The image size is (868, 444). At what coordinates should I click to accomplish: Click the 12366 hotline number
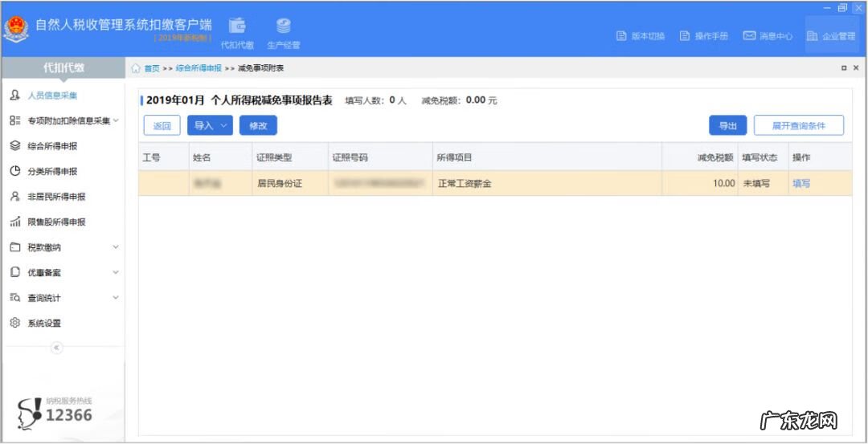pyautogui.click(x=68, y=415)
